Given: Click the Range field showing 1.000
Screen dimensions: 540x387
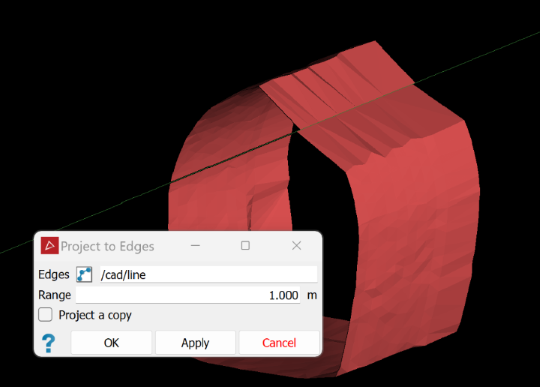Looking at the screenshot, I should click(188, 295).
